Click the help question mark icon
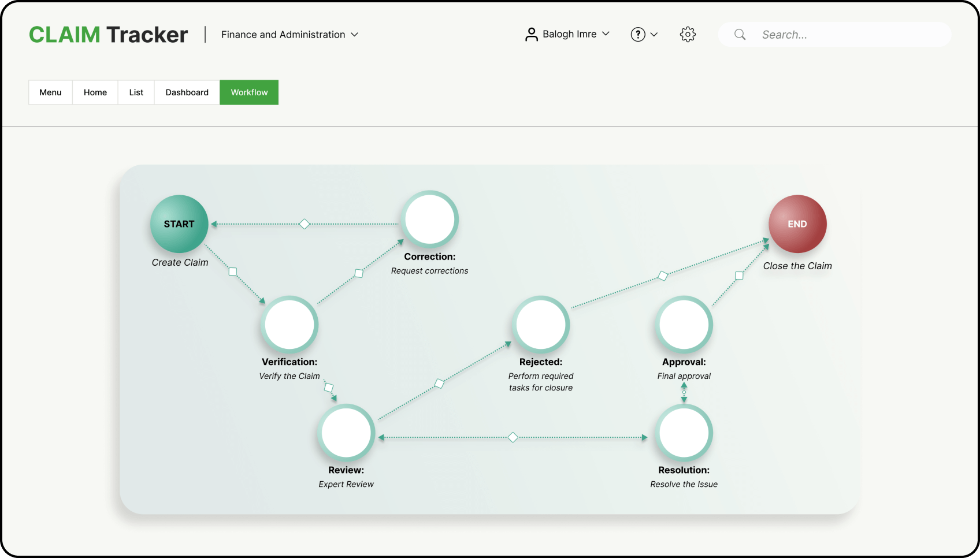Image resolution: width=980 pixels, height=558 pixels. pyautogui.click(x=638, y=35)
